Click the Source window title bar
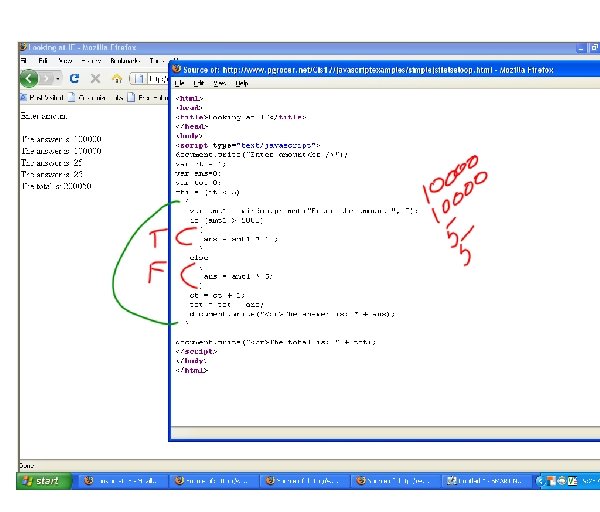Image resolution: width=600 pixels, height=512 pixels. [385, 70]
